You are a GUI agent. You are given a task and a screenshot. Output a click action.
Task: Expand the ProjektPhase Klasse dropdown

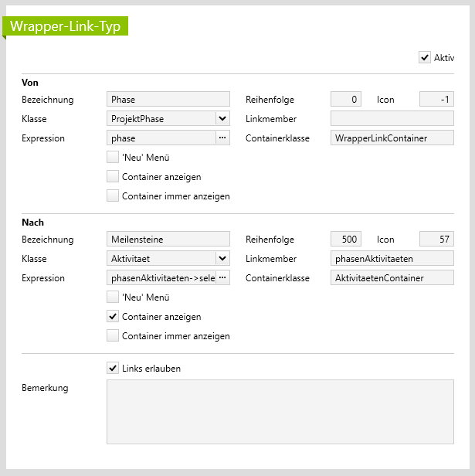click(222, 119)
